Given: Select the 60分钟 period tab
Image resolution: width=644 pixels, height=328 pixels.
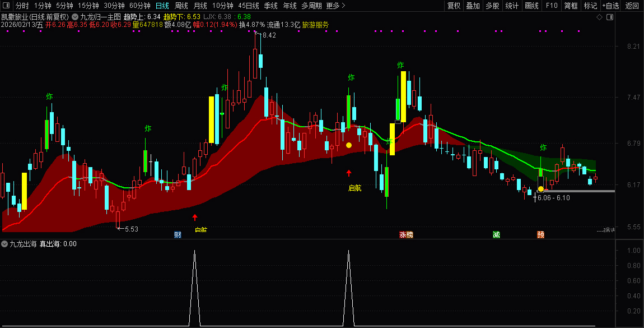Looking at the screenshot, I should (x=140, y=6).
